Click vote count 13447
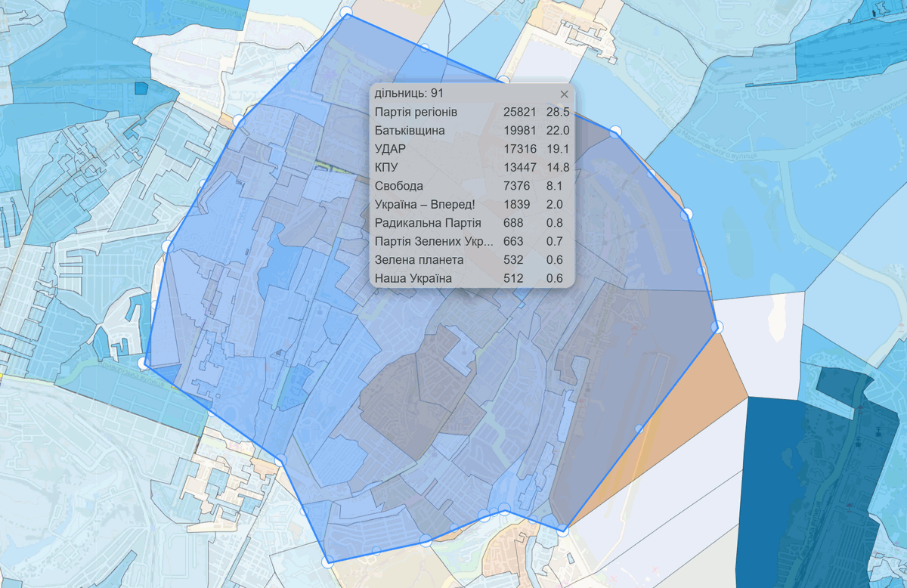The image size is (907, 588). point(520,168)
